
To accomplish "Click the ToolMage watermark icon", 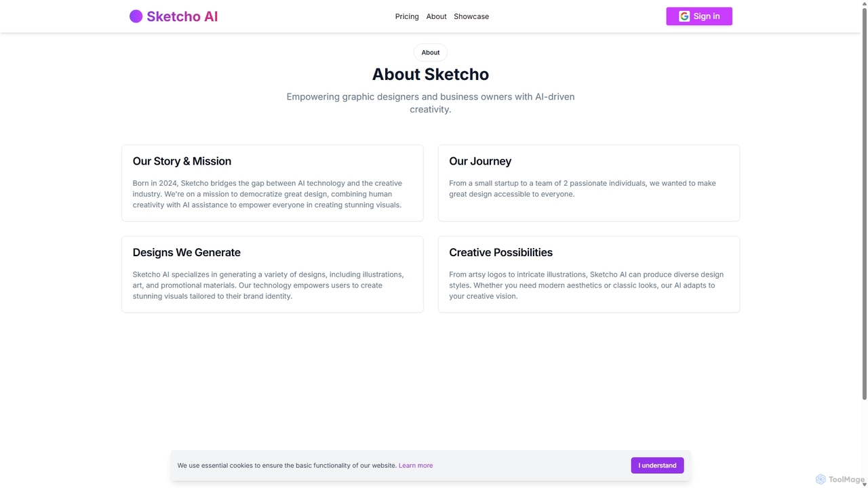I will pos(821,479).
